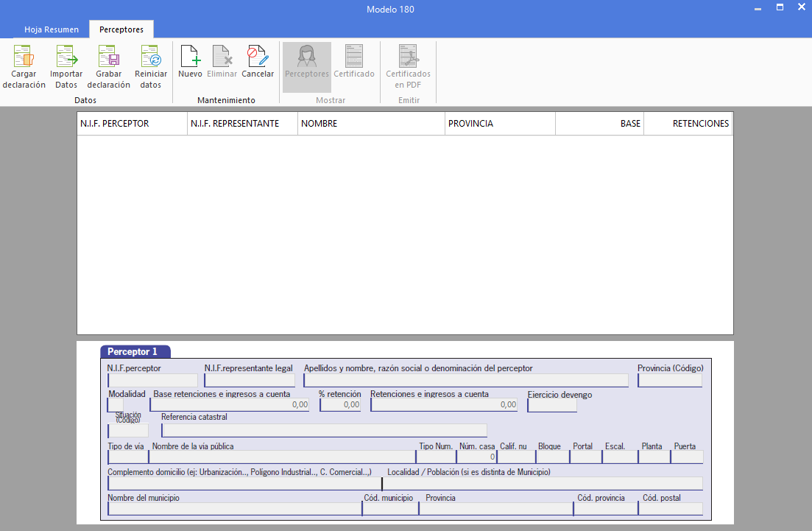Click N.I.F. REPRESENTANTE column header
812x531 pixels.
(242, 124)
